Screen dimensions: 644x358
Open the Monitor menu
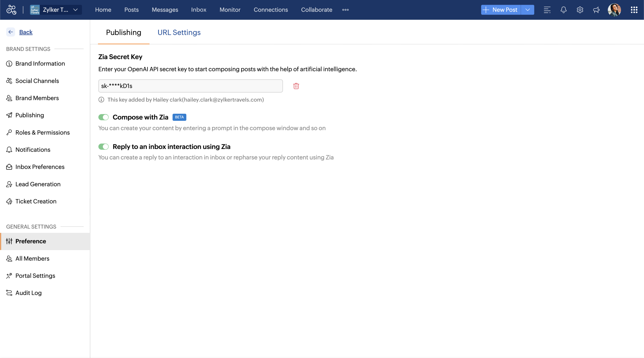coord(230,10)
